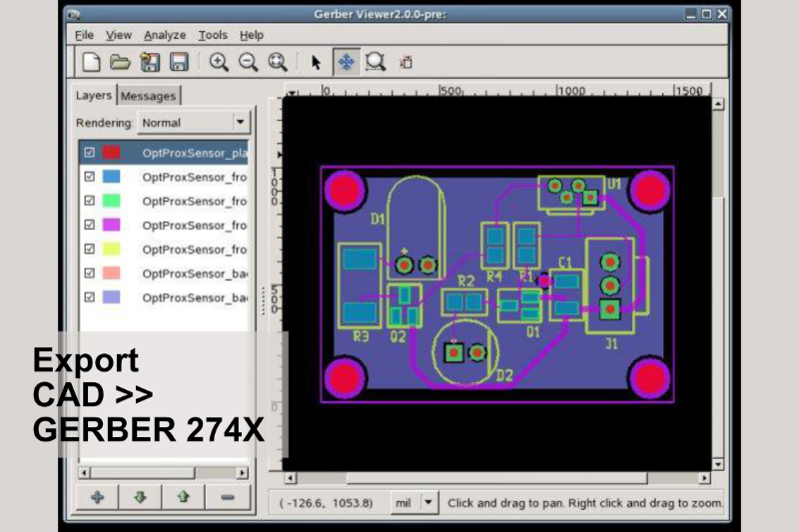Toggle visibility checkbox of green layer
Viewport: 799px width, 532px height.
90,201
